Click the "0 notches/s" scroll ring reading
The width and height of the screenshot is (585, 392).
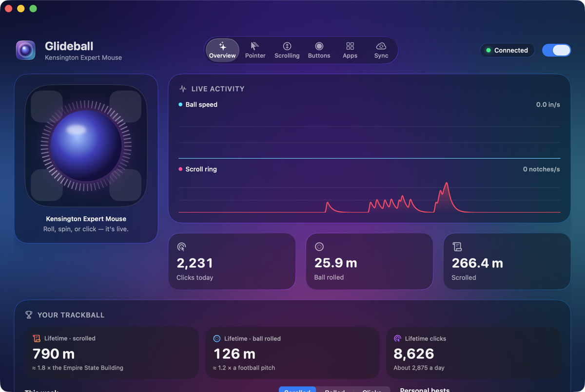[541, 169]
